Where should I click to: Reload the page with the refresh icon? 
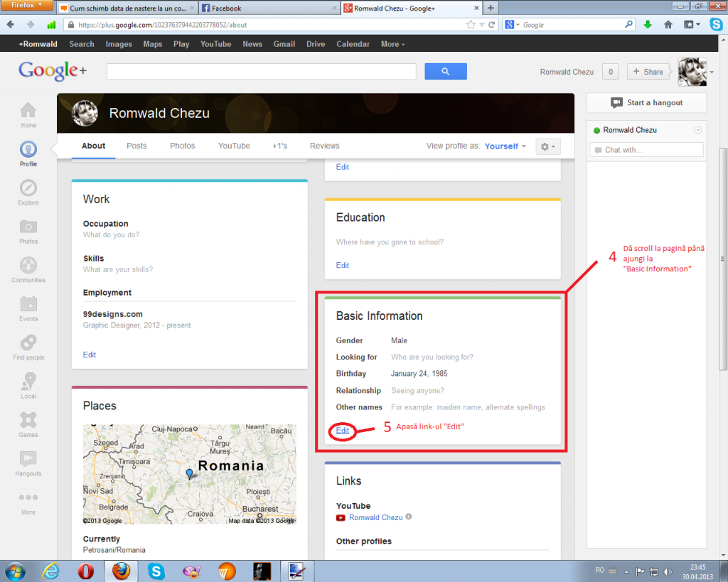492,25
